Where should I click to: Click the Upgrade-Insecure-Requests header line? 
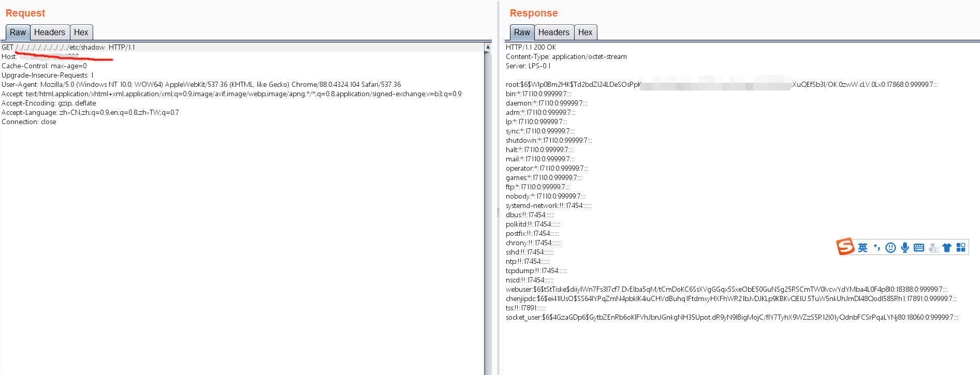(x=48, y=75)
